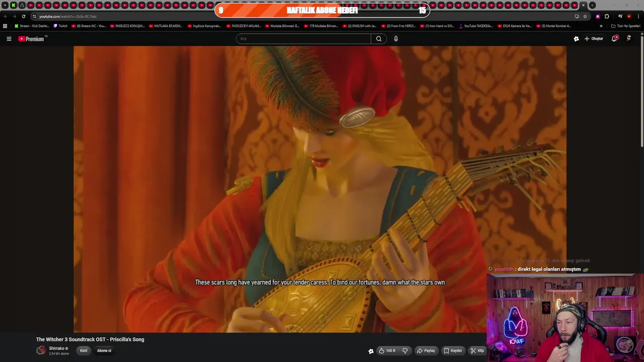Click the Chrome profile avatar
Image resolution: width=644 pixels, height=362 pixels.
coord(629,16)
